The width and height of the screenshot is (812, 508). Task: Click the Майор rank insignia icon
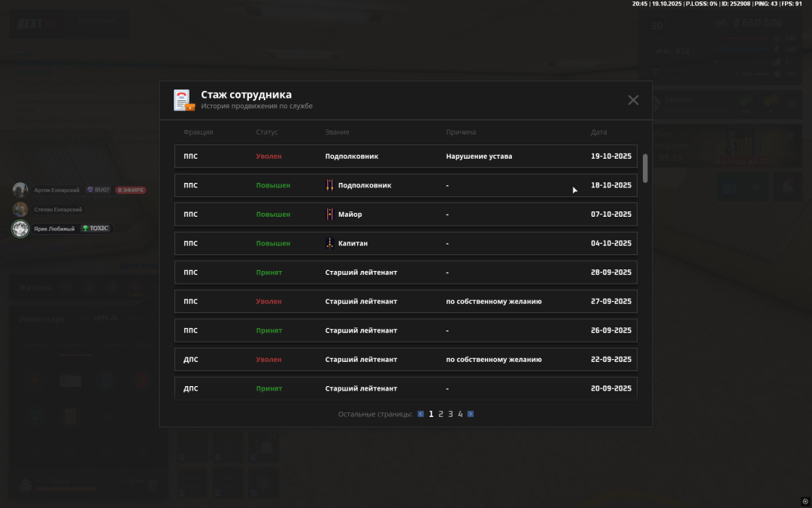pos(329,214)
